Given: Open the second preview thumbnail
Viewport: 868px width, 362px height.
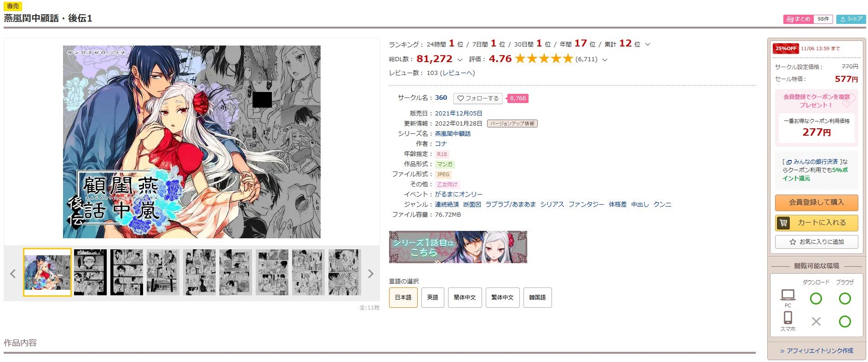Looking at the screenshot, I should coord(90,272).
